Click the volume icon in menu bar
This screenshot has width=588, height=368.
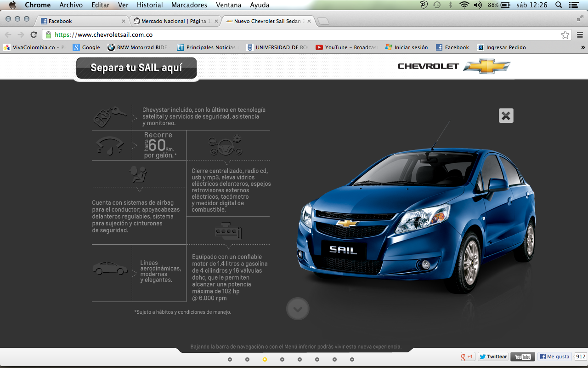[478, 5]
